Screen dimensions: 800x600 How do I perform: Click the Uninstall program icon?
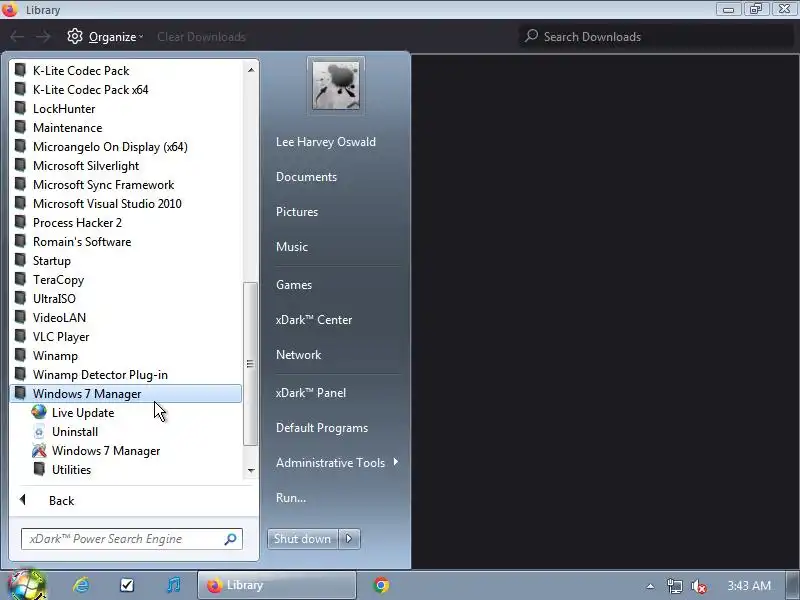pos(39,432)
